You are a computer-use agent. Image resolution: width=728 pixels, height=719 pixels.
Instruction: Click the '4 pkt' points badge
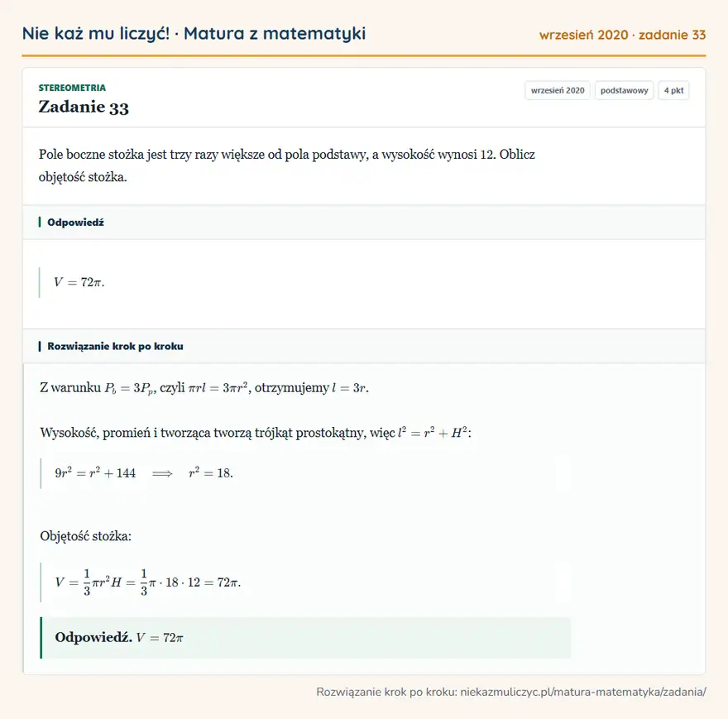click(673, 90)
